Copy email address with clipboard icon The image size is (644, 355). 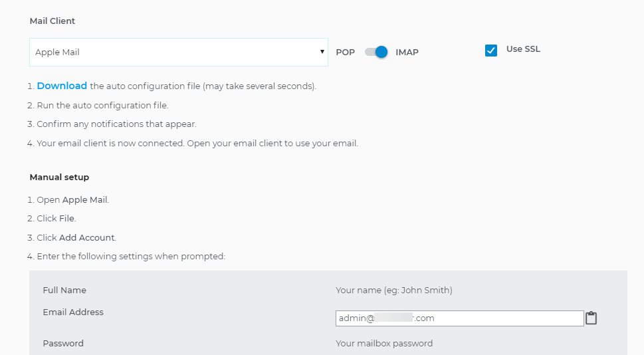click(x=591, y=318)
